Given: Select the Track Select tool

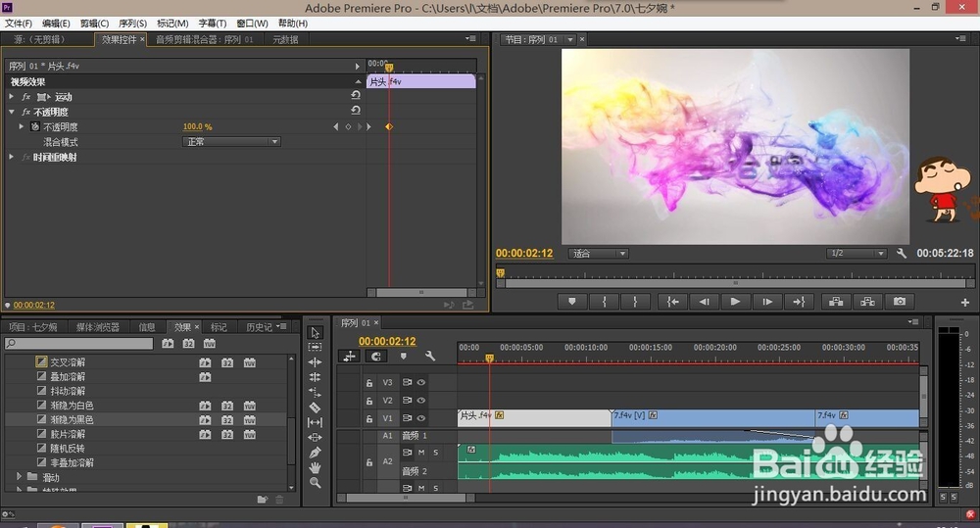Looking at the screenshot, I should (x=315, y=347).
